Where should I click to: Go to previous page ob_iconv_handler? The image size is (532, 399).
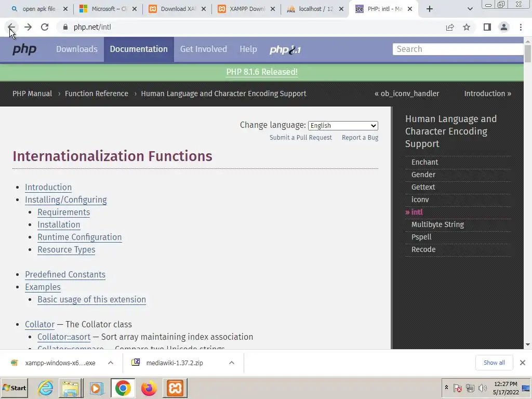click(x=407, y=94)
